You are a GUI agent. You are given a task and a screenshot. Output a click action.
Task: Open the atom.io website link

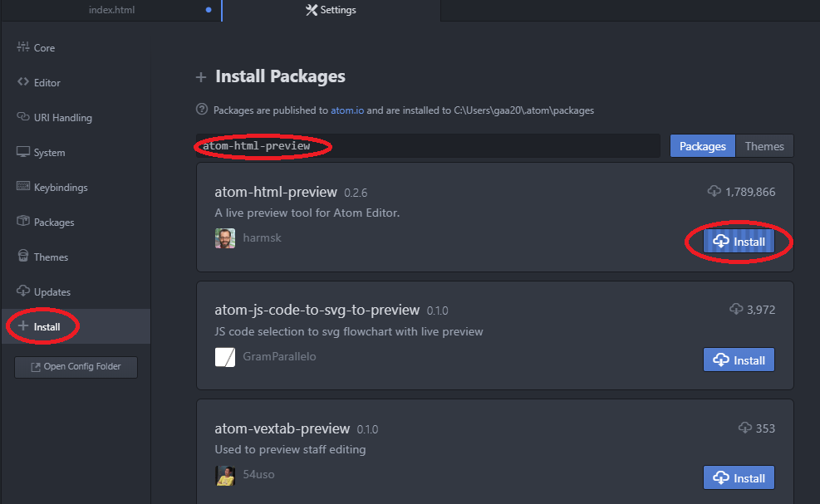pos(347,109)
